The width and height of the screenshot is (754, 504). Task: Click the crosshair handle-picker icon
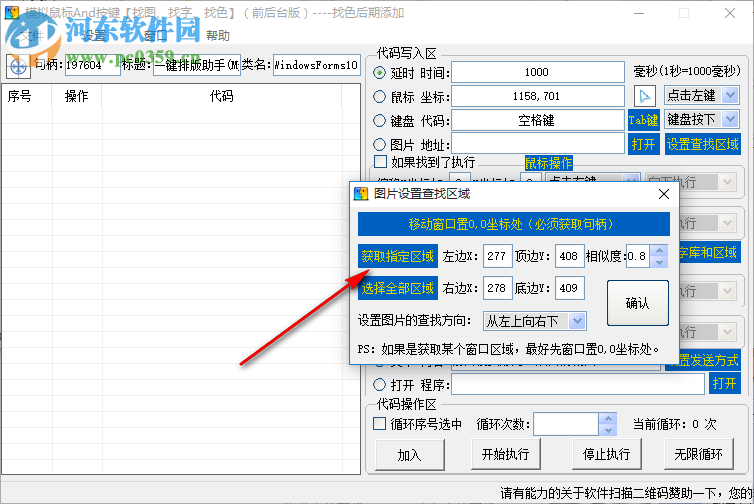(x=18, y=66)
